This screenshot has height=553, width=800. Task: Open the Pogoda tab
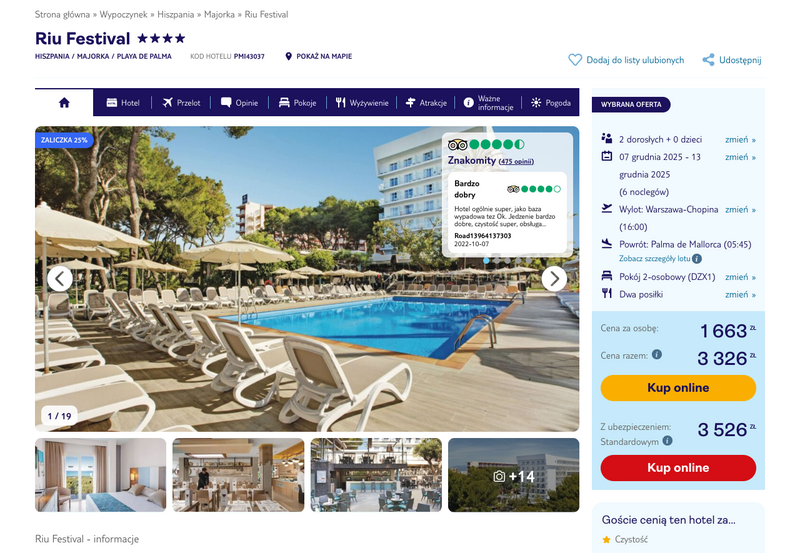tap(551, 103)
